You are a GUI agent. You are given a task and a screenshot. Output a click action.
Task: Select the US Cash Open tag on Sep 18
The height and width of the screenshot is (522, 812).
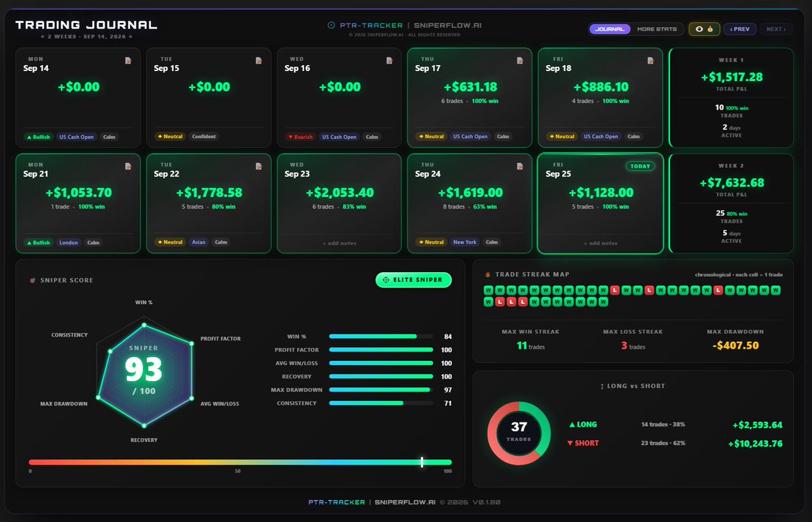601,137
